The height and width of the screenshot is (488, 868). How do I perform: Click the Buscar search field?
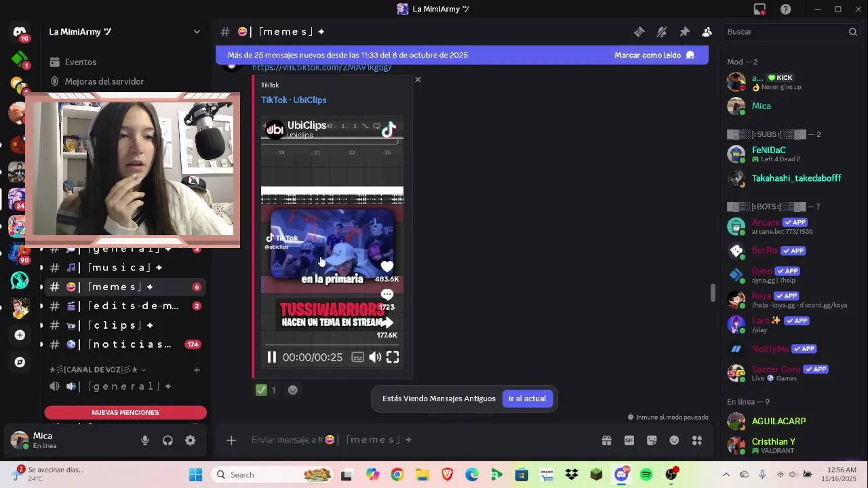[791, 32]
